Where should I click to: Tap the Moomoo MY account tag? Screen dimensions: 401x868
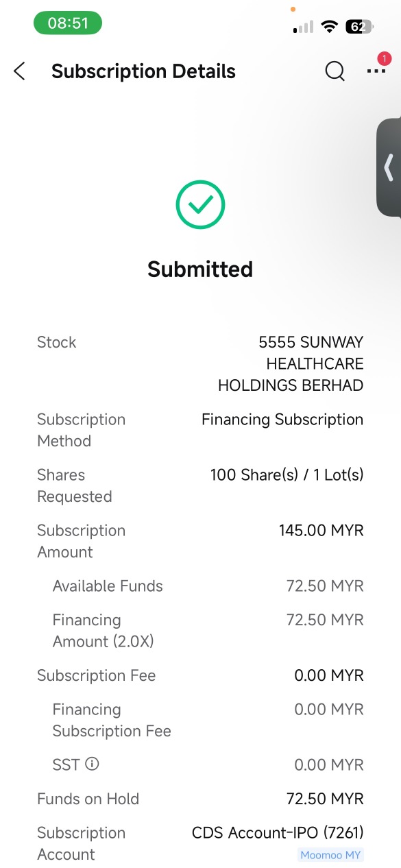(x=331, y=854)
